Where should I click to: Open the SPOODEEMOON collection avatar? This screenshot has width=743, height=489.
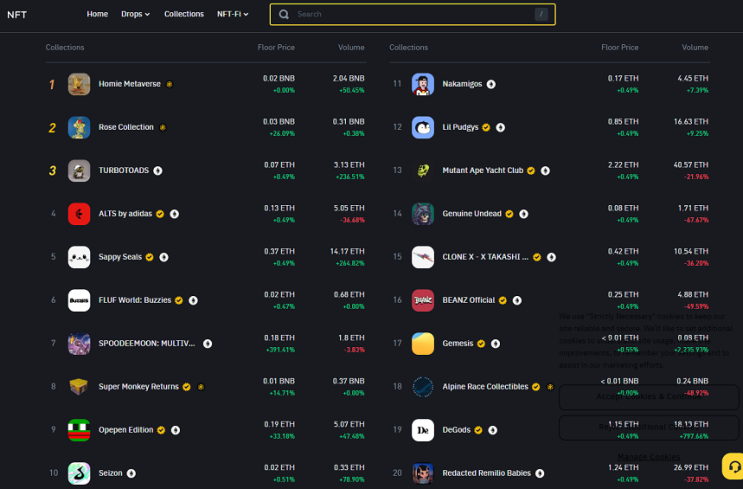79,344
